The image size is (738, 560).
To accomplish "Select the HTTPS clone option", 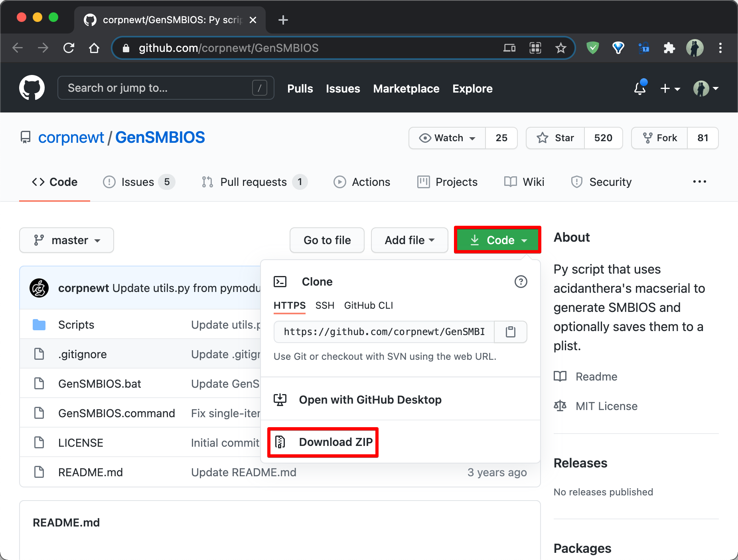I will click(290, 306).
